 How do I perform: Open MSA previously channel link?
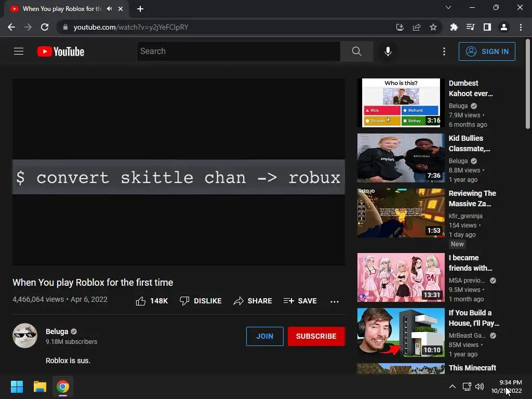(467, 280)
